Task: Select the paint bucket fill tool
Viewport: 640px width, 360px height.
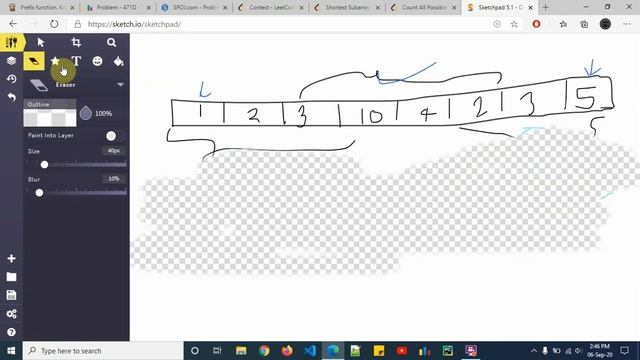Action: [118, 61]
